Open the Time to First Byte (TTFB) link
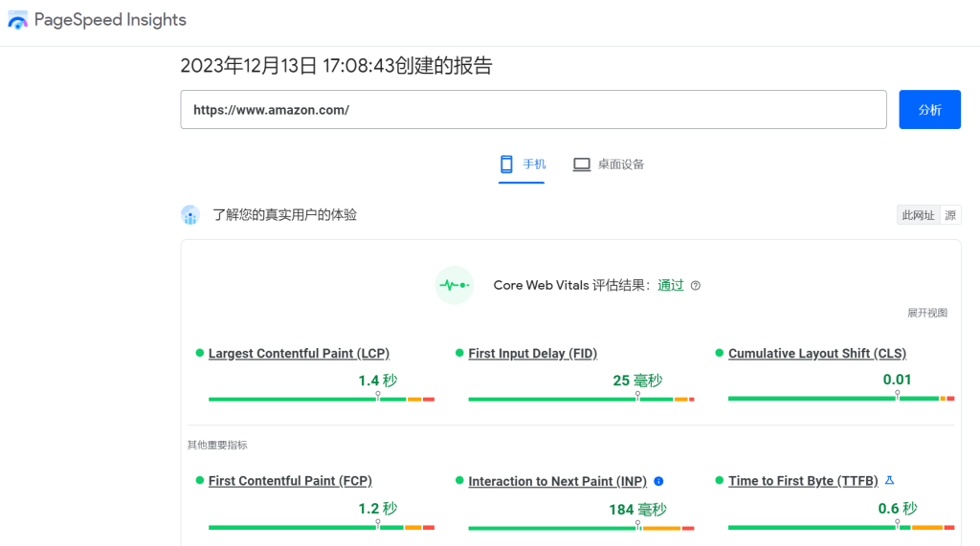980x546 pixels. pos(803,481)
